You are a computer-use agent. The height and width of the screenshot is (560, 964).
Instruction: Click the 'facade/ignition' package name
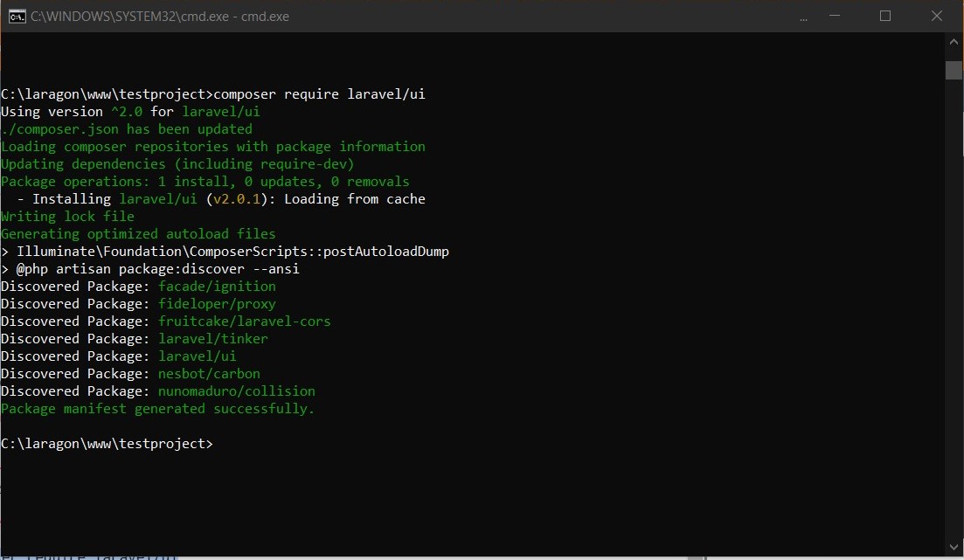pos(217,287)
